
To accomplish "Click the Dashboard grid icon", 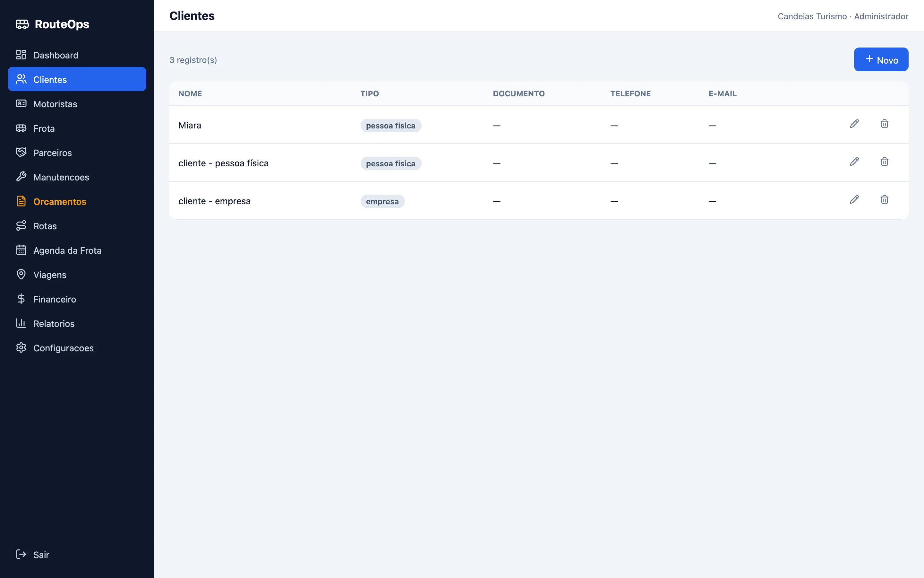I will [x=21, y=55].
